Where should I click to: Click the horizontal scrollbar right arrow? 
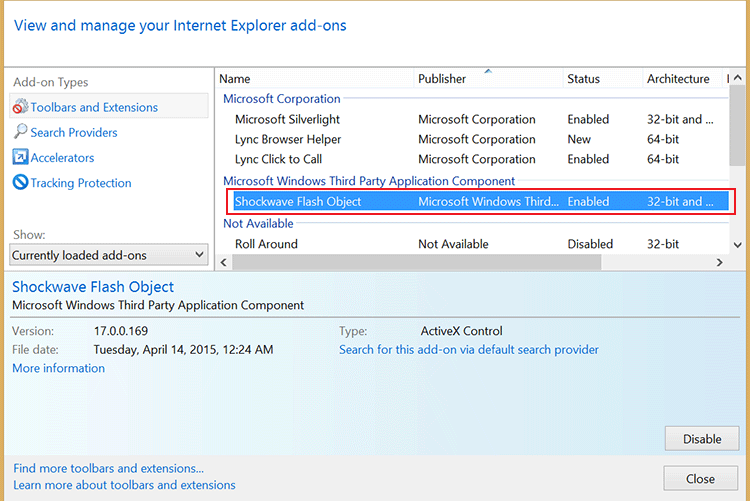pyautogui.click(x=718, y=262)
